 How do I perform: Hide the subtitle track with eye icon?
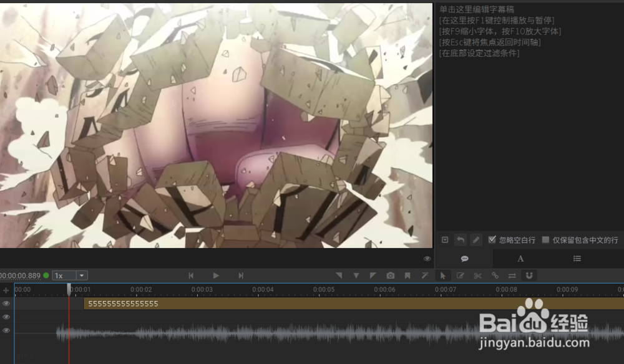pyautogui.click(x=6, y=304)
